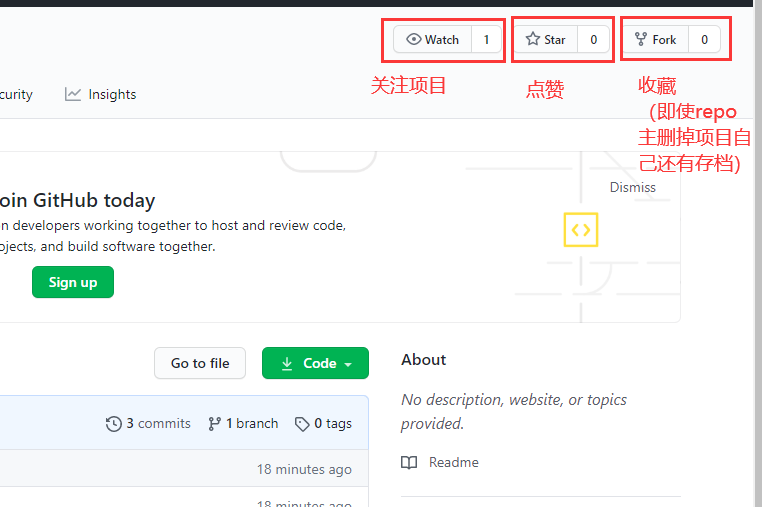This screenshot has width=762, height=507.
Task: Expand the green Code dropdown
Action: [x=315, y=363]
